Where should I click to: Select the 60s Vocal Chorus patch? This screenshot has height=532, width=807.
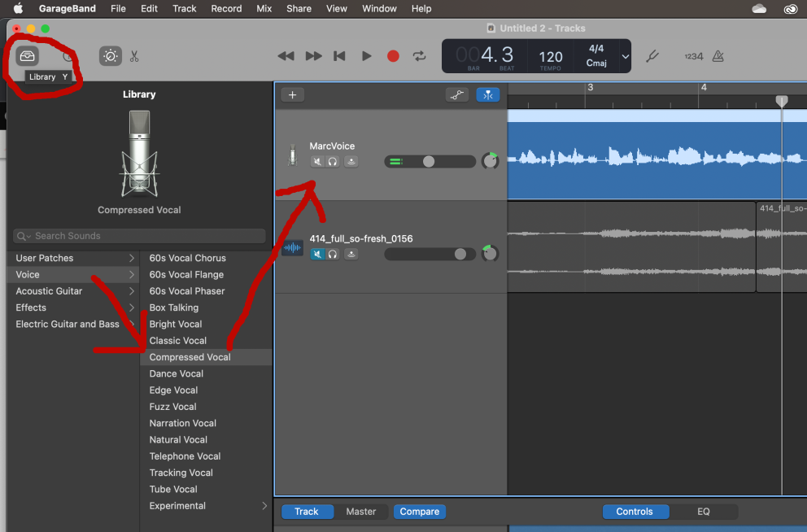(x=206, y=259)
